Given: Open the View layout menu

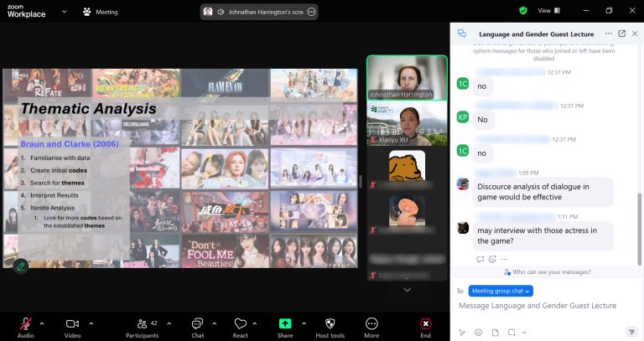Looking at the screenshot, I should [x=549, y=11].
